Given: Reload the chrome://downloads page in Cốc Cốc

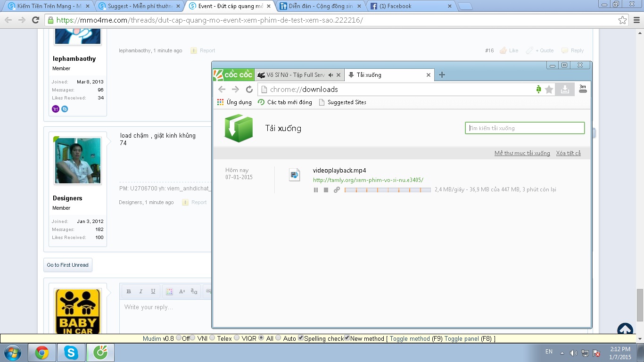Looking at the screenshot, I should [x=249, y=89].
